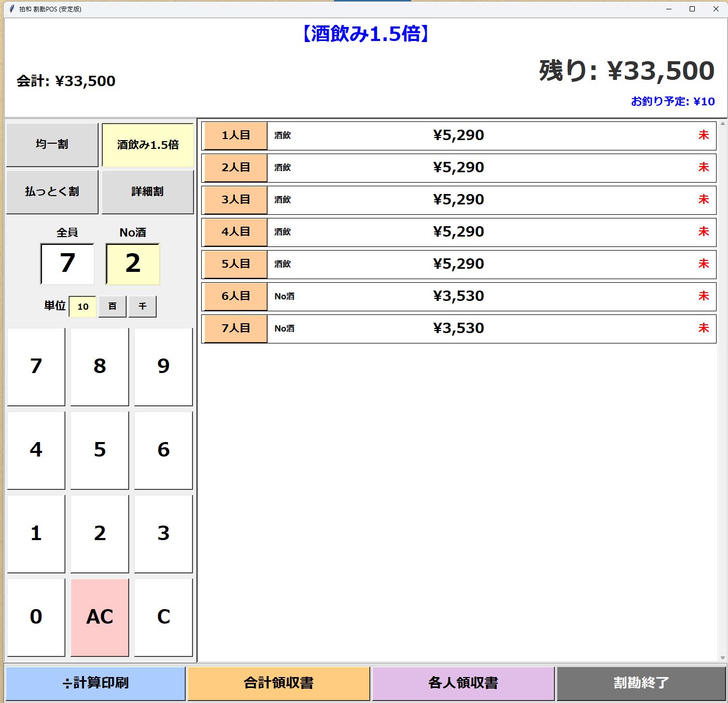The height and width of the screenshot is (703, 728).
Task: Set rounding unit to 千
Action: [x=143, y=307]
